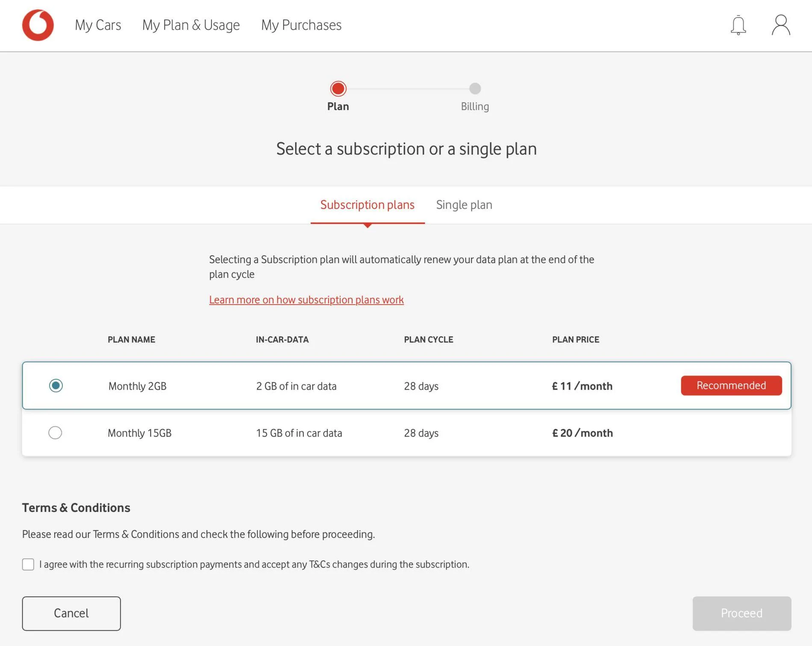Click the Cancel button
The image size is (812, 646).
[x=71, y=614]
